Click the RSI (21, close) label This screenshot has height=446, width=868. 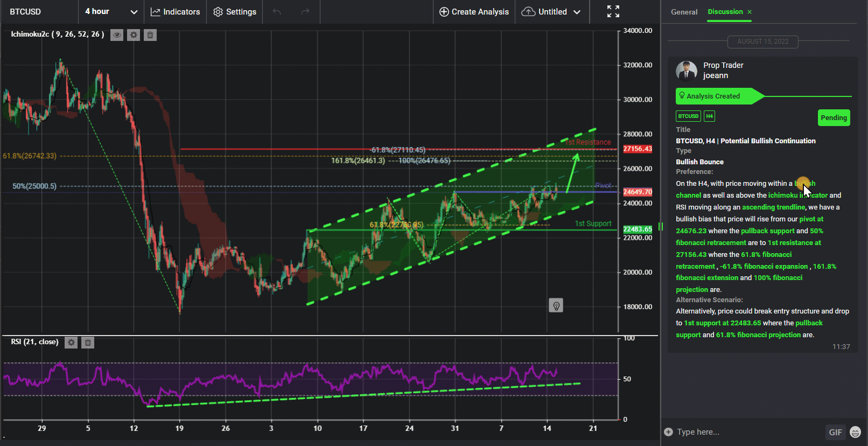pyautogui.click(x=35, y=342)
